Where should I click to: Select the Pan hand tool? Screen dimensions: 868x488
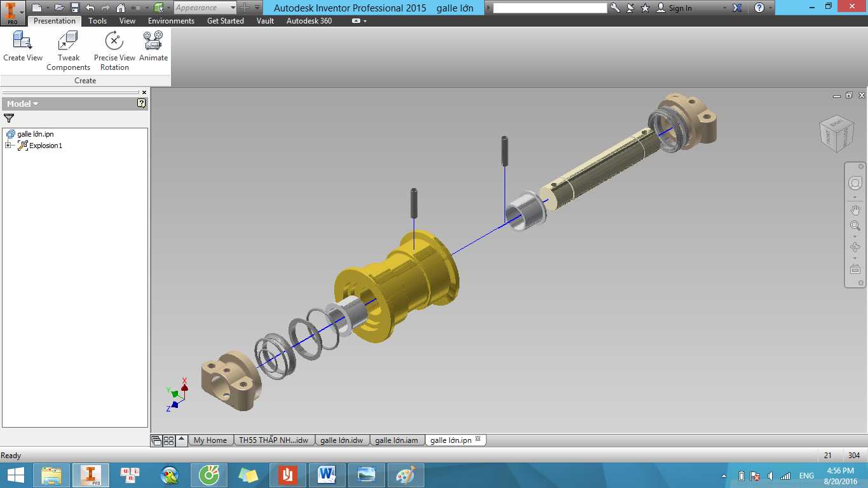855,210
